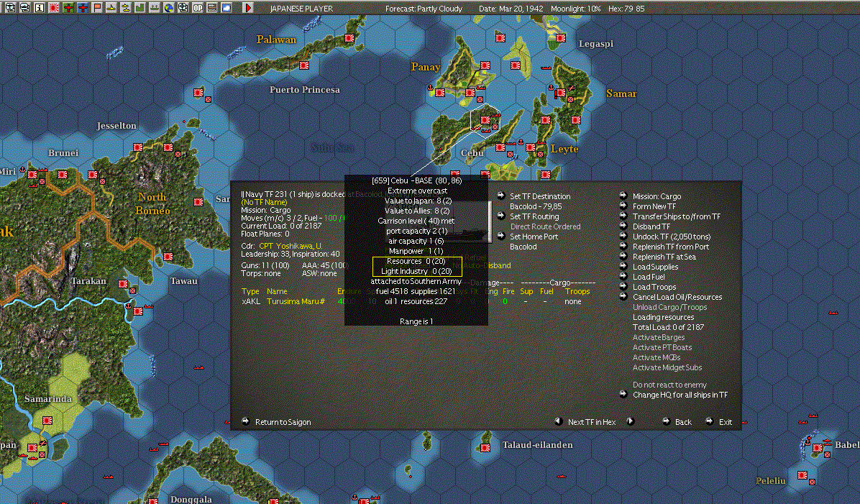Click next arrow of Next TF in Hex
The image size is (860, 504).
630,421
